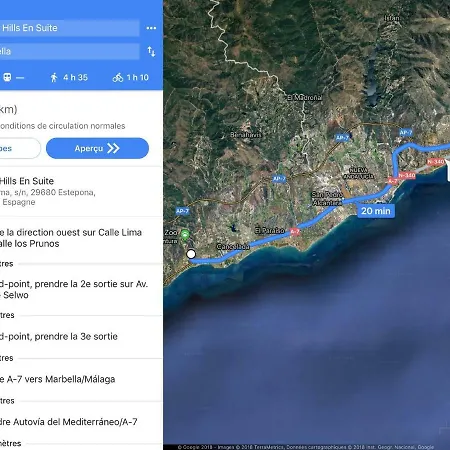Click the origin field 'Hills En Suite'
Image resolution: width=450 pixels, height=450 pixels.
[70, 28]
